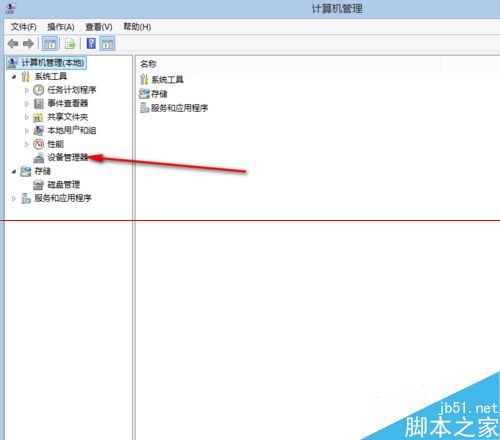Viewport: 500px width, 440px height.
Task: Expand the 共享文件夹 node
Action: point(27,117)
